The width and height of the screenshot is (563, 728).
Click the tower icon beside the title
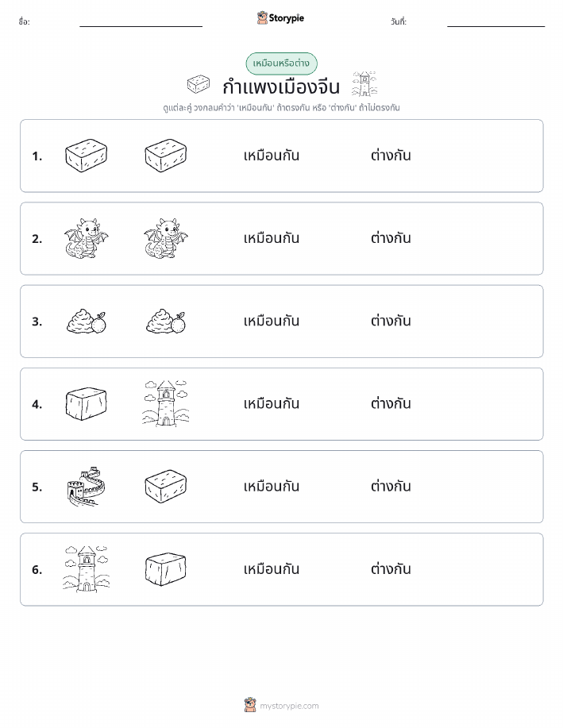coord(364,84)
